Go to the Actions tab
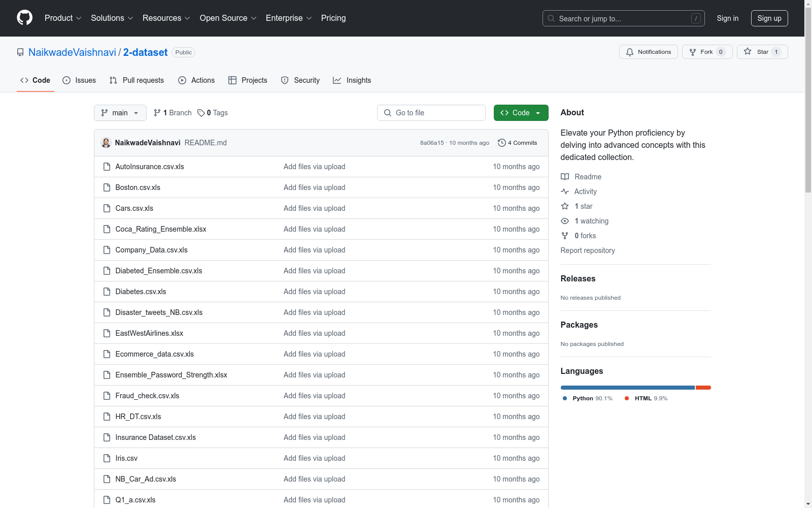 coord(196,80)
